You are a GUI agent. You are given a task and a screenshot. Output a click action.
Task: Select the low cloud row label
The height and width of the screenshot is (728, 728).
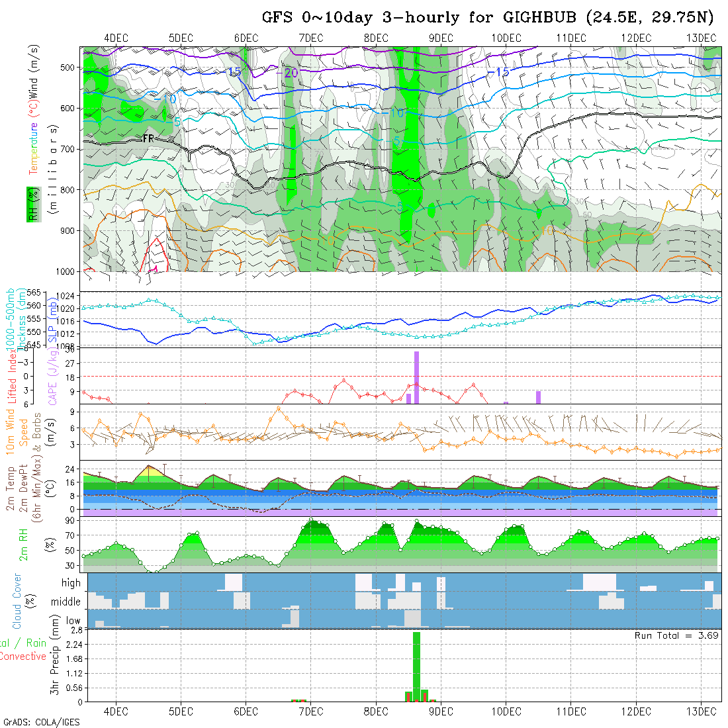pyautogui.click(x=73, y=621)
